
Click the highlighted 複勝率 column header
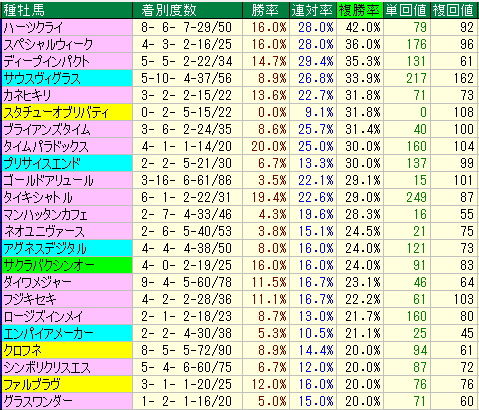pyautogui.click(x=360, y=10)
